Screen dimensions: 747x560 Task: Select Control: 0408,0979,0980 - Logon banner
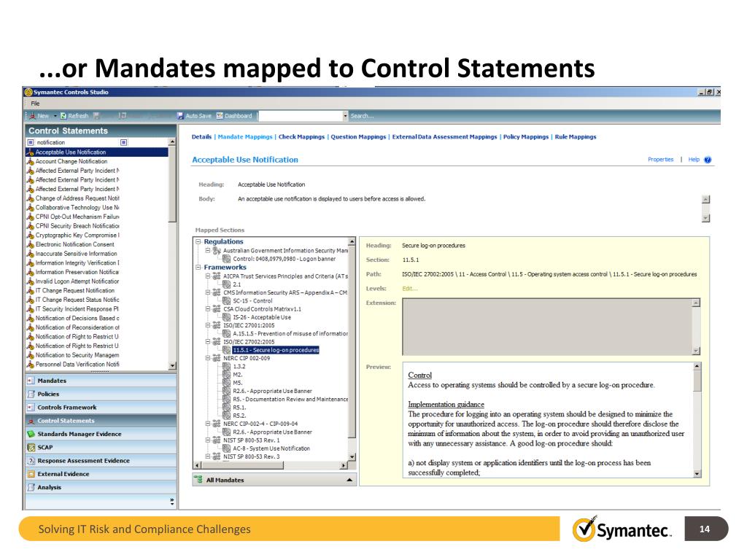coord(284,259)
